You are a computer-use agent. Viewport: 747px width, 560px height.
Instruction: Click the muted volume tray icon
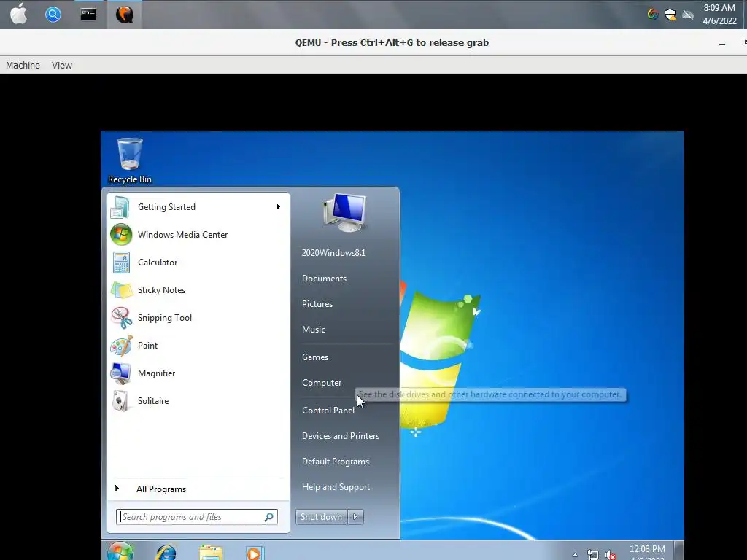point(611,555)
